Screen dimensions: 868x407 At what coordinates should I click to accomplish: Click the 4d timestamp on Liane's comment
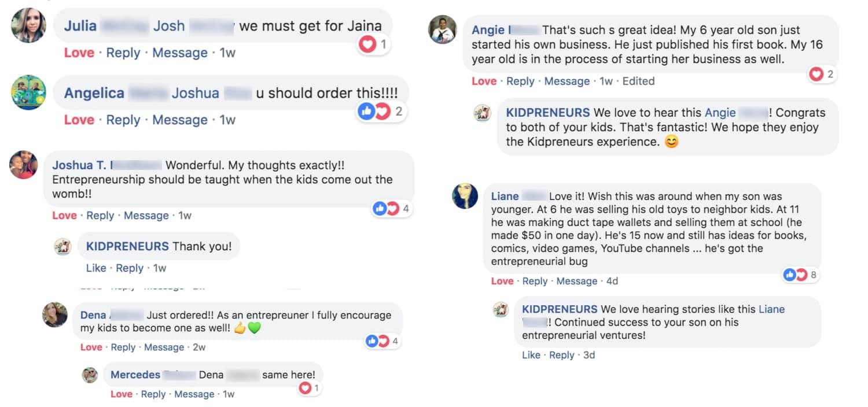click(612, 281)
